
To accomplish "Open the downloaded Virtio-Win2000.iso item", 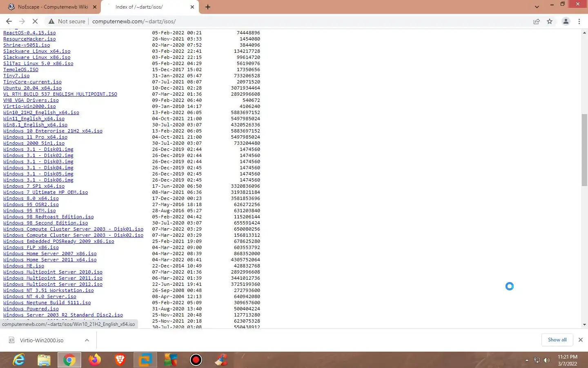I will pos(42,340).
